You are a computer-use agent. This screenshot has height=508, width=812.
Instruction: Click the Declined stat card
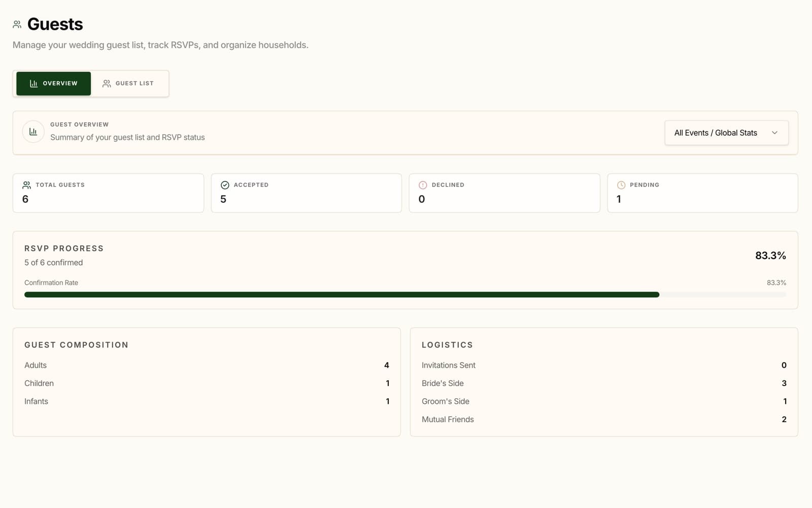504,193
